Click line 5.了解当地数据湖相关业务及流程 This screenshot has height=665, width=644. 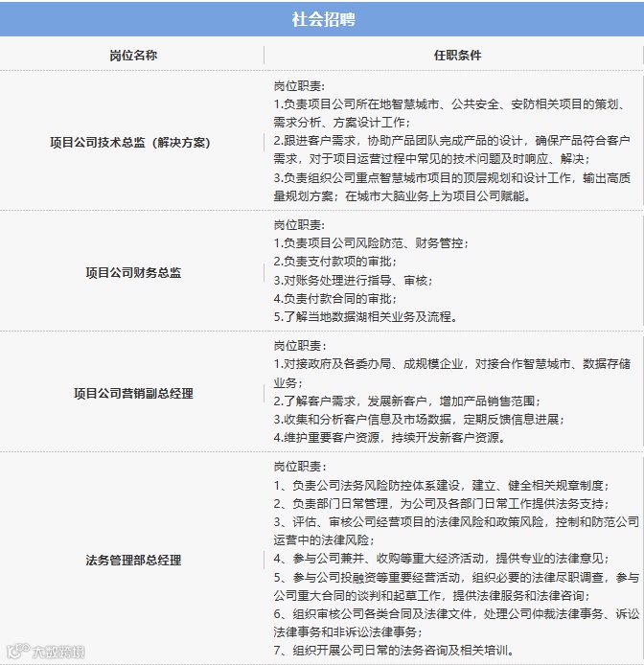coord(365,316)
